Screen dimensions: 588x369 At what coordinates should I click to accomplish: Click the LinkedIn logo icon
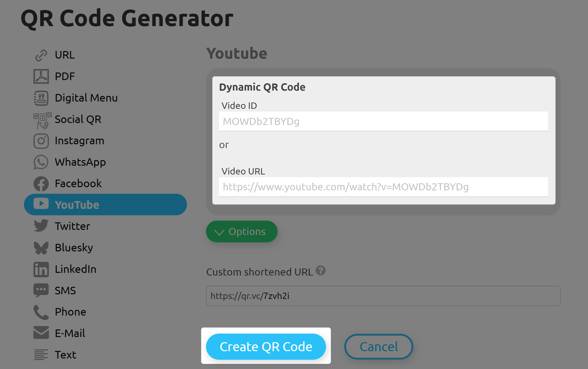(x=41, y=269)
